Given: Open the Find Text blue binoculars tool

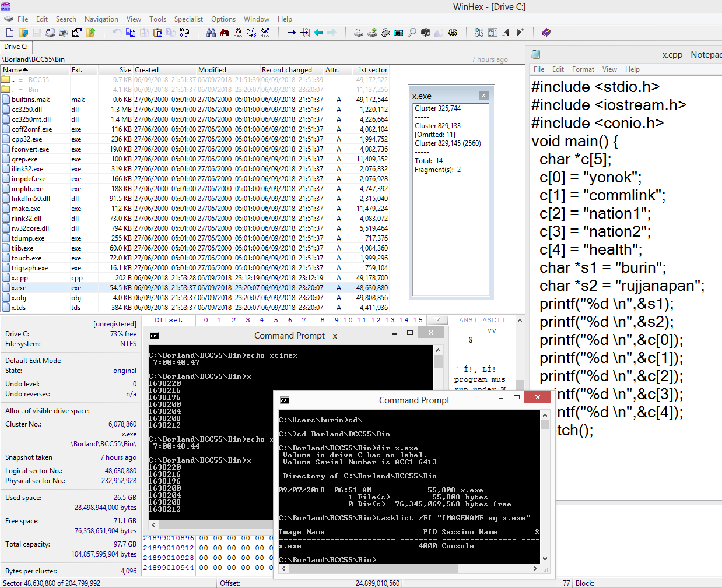Looking at the screenshot, I should (x=211, y=33).
